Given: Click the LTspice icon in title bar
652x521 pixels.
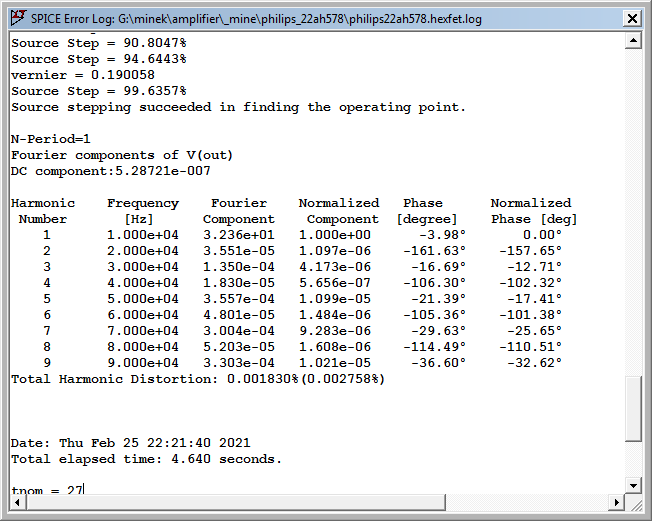Looking at the screenshot, I should coord(18,18).
